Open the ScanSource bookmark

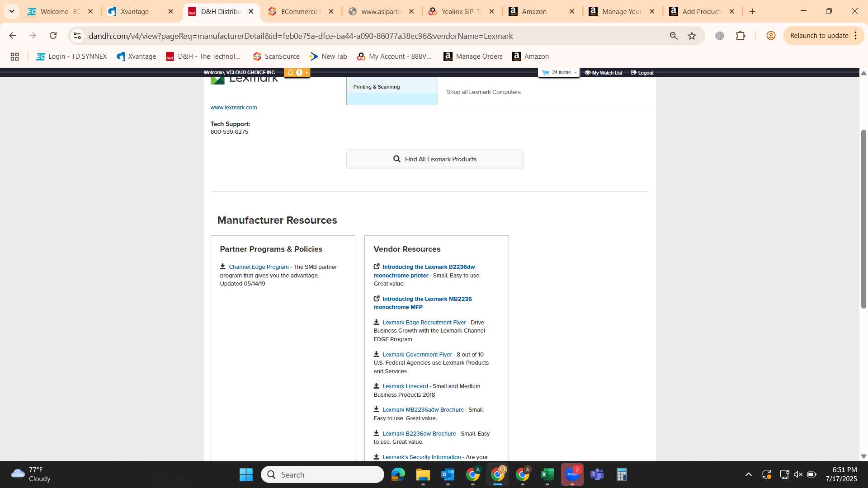pyautogui.click(x=276, y=56)
